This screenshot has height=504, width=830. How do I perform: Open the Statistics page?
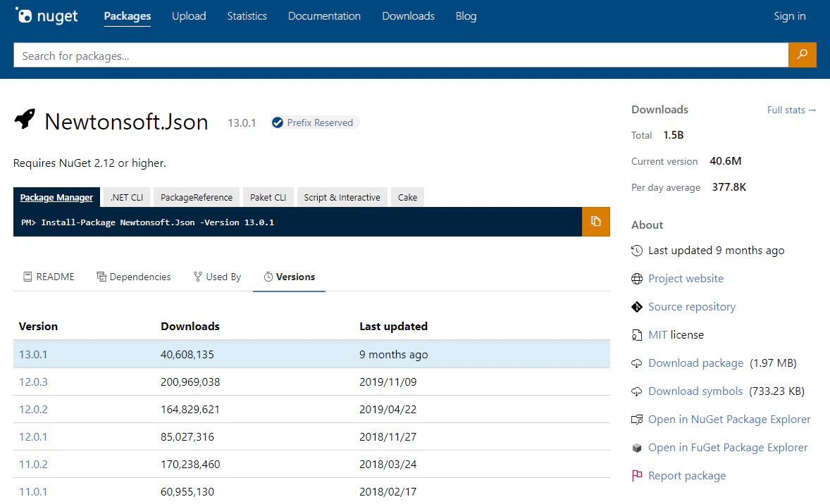pyautogui.click(x=247, y=16)
